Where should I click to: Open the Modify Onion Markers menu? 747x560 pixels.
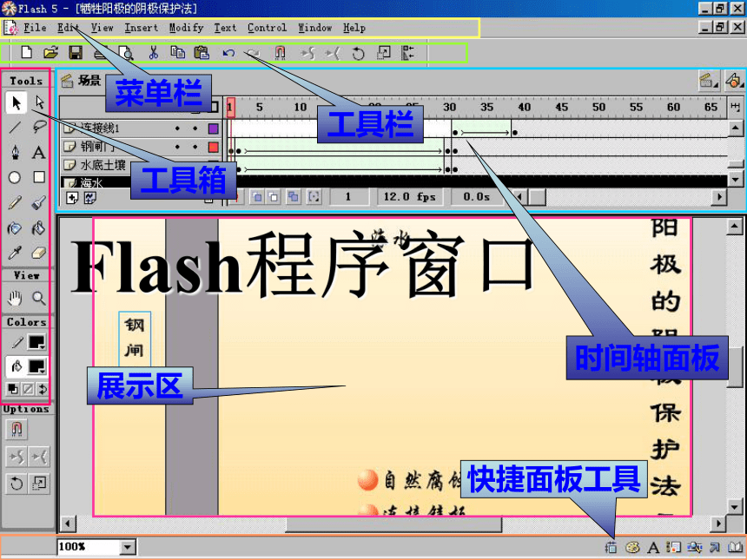click(x=314, y=197)
